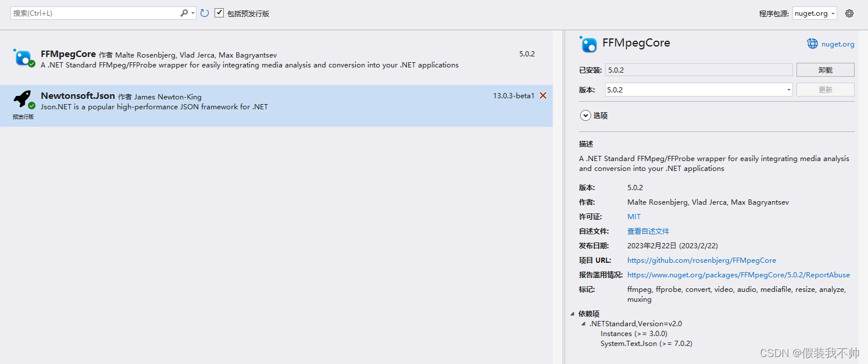Click FFMpegCore heading in details panel
Screen dimensions: 868x364
tap(636, 43)
